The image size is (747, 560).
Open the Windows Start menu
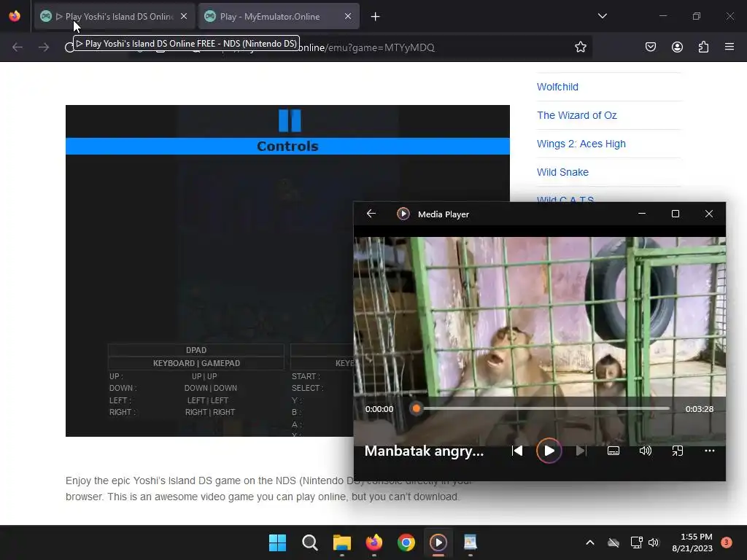click(x=277, y=542)
